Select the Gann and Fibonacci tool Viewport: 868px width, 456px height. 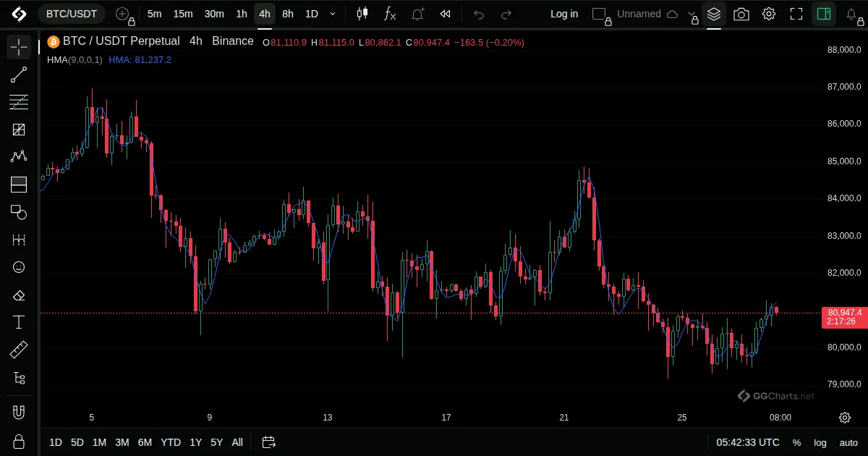pos(19,130)
